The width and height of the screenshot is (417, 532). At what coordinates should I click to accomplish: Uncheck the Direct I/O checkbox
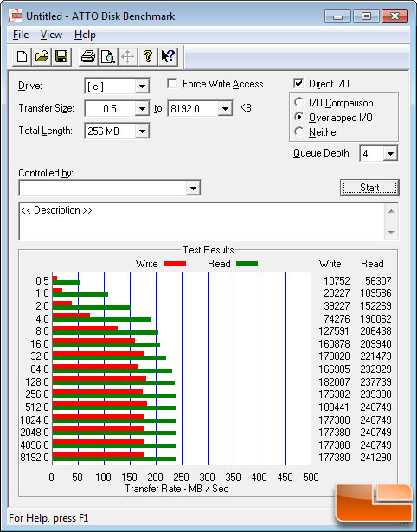(298, 83)
